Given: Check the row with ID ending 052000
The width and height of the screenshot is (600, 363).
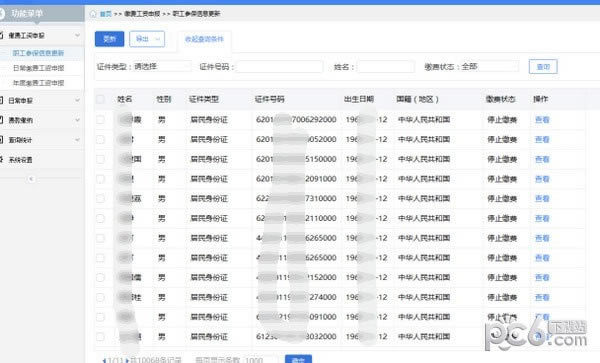Looking at the screenshot, I should click(x=100, y=140).
